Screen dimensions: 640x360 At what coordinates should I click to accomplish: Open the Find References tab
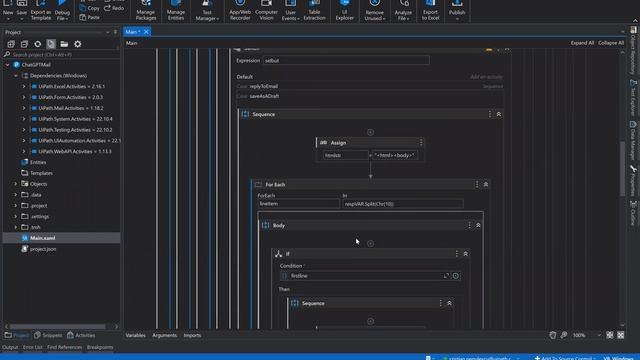[64, 347]
